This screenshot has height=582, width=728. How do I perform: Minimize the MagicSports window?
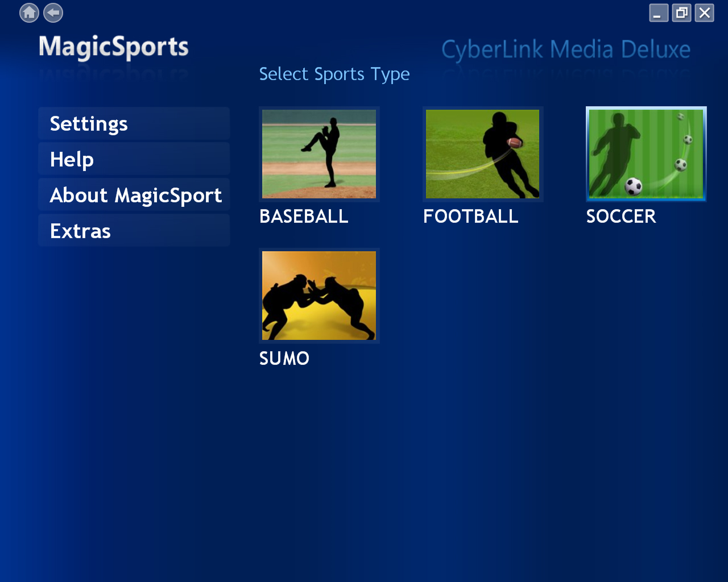pyautogui.click(x=659, y=13)
